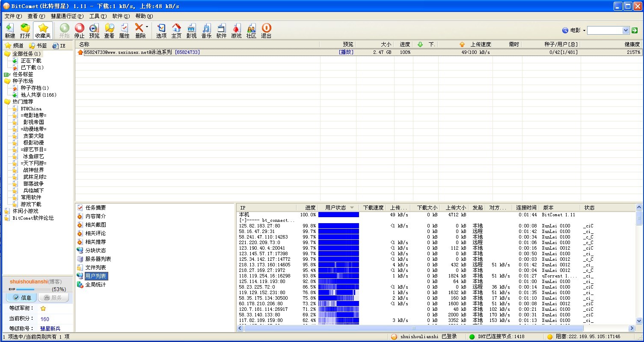Screen dimensions: 644x342
Task: Click the 属性 (Properties) toolbar icon
Action: [124, 31]
